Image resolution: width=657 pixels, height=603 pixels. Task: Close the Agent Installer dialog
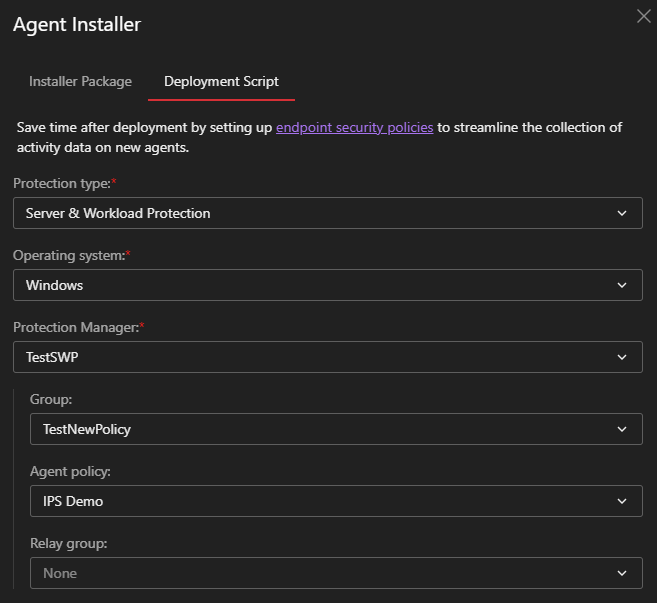[644, 16]
